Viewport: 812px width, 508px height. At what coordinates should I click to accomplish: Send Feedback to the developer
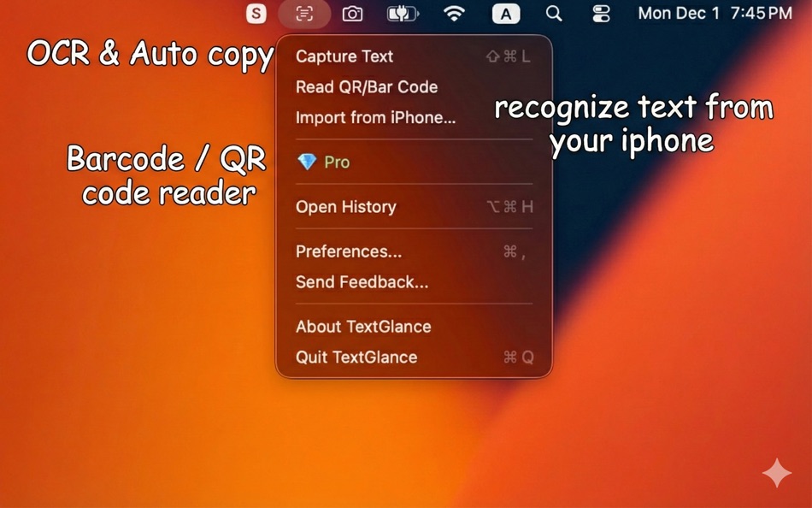[360, 282]
